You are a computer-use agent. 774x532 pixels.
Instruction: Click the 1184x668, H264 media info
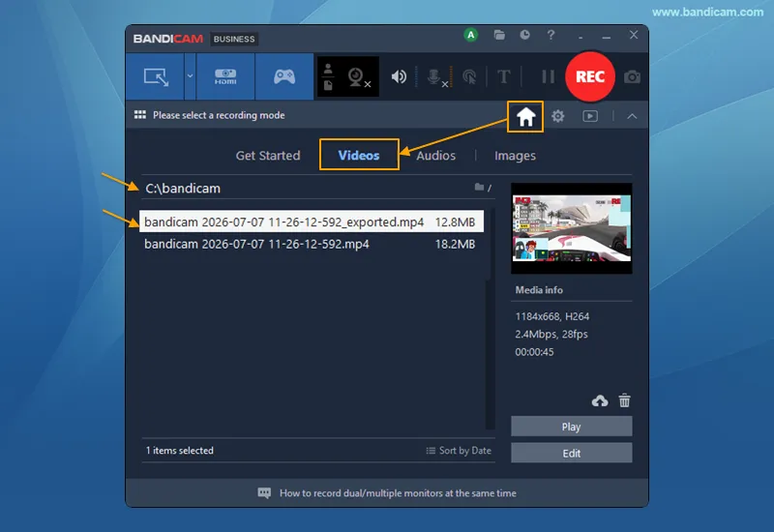pyautogui.click(x=551, y=316)
